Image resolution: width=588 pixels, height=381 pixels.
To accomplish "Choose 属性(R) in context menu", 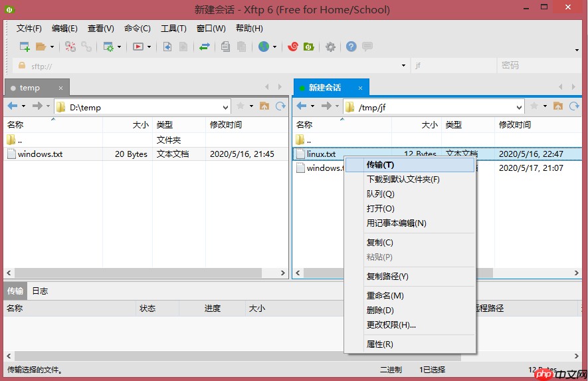I will click(x=410, y=344).
